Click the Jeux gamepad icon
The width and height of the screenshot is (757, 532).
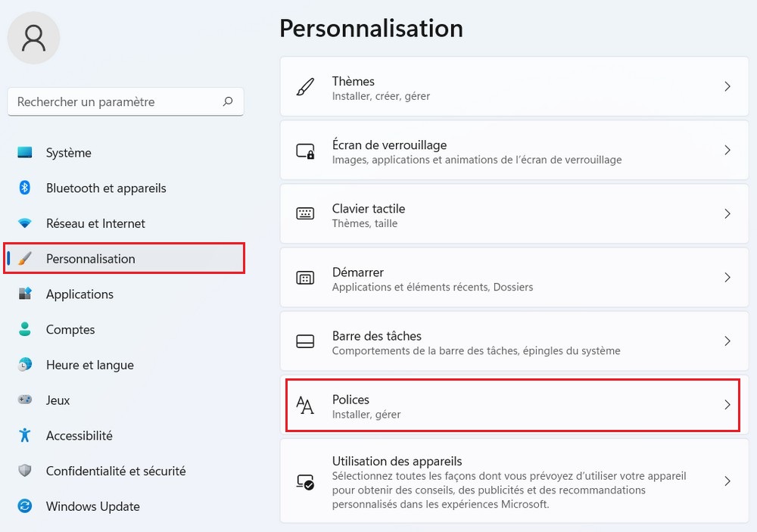coord(25,400)
